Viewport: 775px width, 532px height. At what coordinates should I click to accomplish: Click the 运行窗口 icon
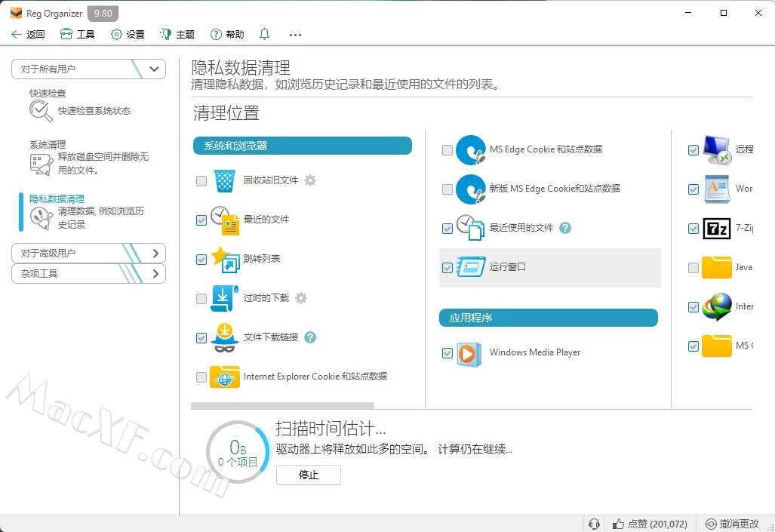[x=471, y=267]
